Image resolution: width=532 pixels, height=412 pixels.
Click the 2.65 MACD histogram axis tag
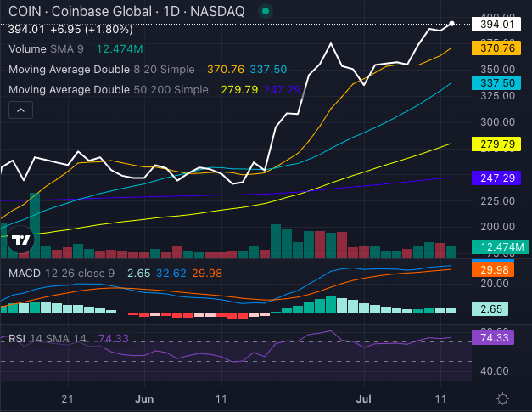[x=490, y=308]
